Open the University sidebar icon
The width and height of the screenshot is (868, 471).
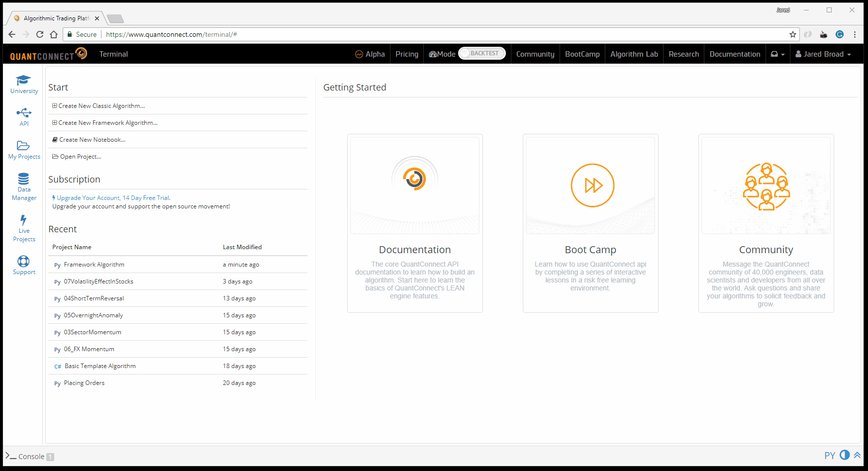[23, 81]
